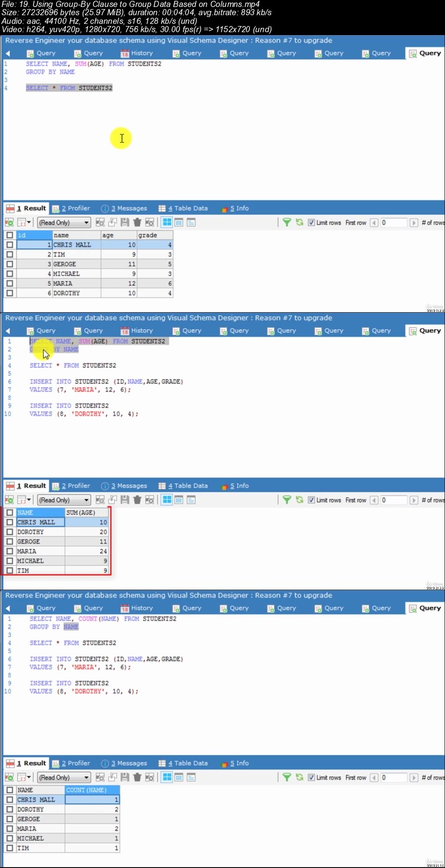Viewport: 445px width, 868px height.
Task: Click the delete row trash icon in the grade-column frame
Action: point(137,222)
